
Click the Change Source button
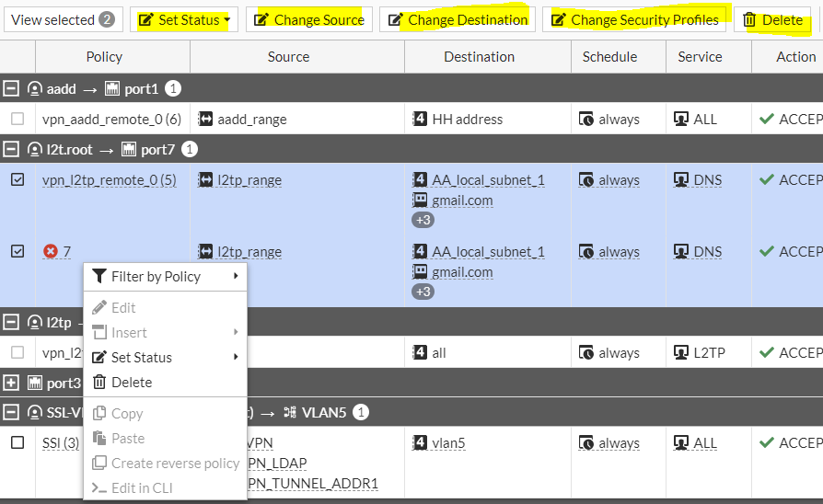(309, 19)
